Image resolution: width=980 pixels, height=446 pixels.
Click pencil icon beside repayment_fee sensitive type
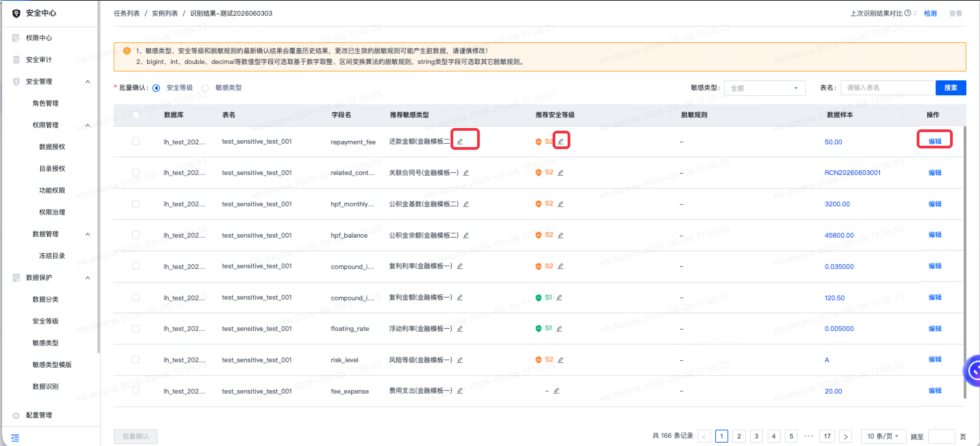point(460,141)
